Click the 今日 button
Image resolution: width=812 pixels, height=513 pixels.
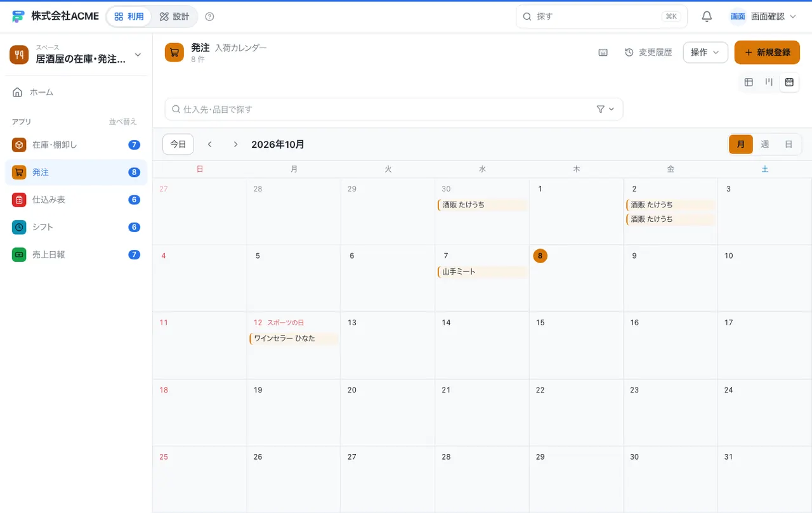178,145
